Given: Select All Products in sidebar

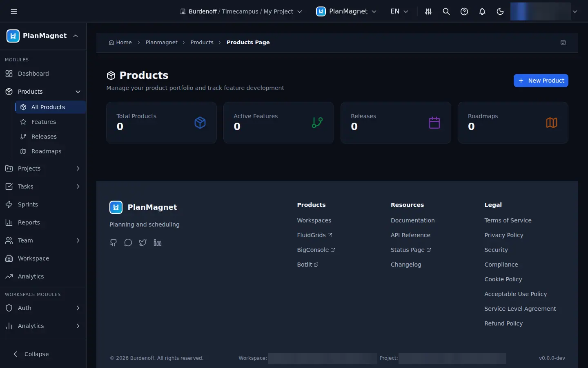Looking at the screenshot, I should 50,107.
